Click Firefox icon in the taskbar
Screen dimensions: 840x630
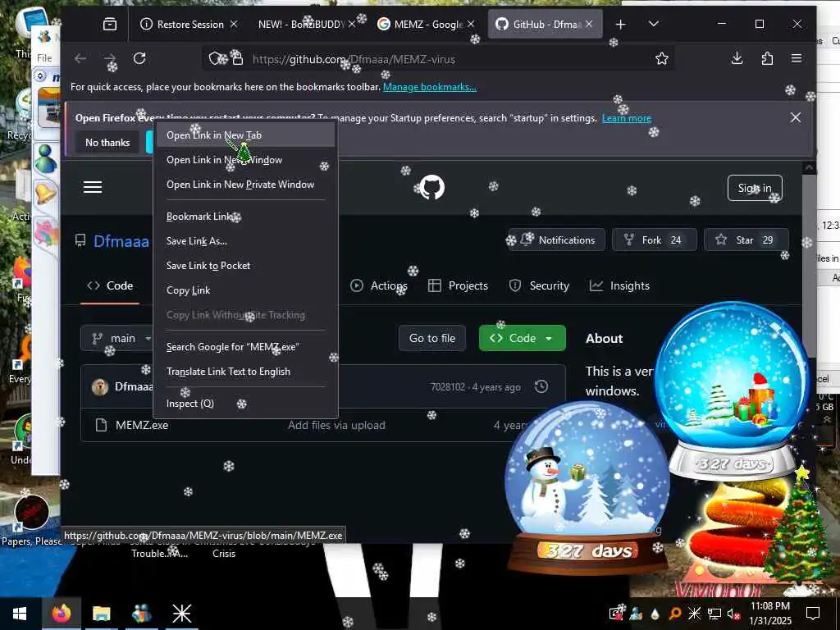61,614
